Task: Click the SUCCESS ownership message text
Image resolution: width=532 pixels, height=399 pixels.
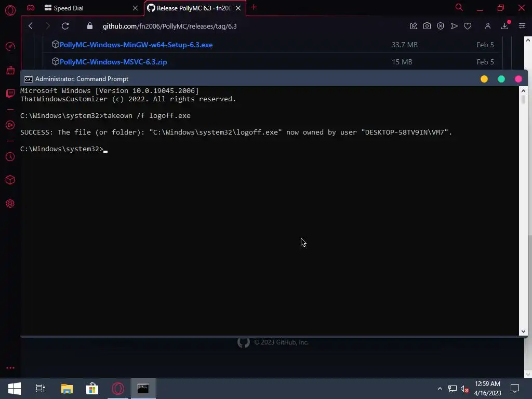Action: tap(236, 132)
